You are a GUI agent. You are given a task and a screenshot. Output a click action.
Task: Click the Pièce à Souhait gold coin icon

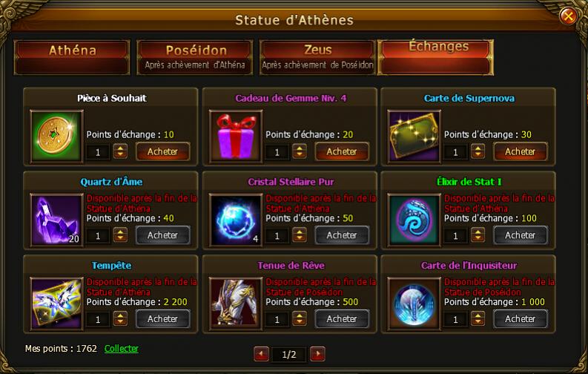click(x=56, y=137)
